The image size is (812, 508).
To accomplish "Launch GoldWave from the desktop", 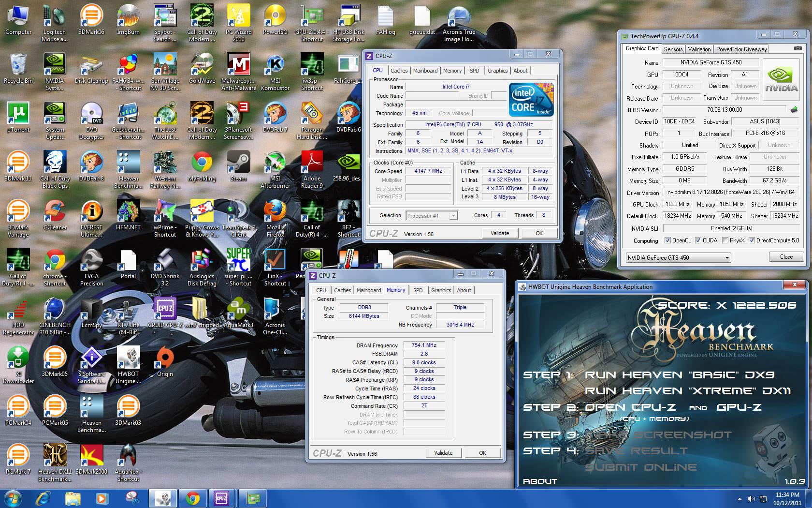I will 202,69.
